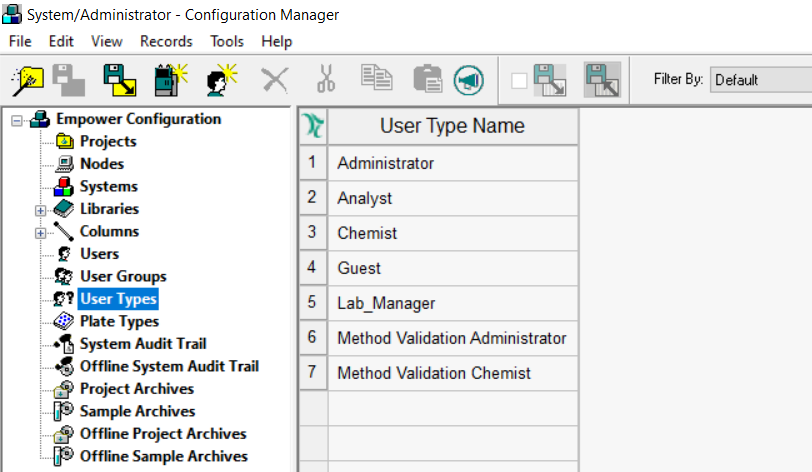
Task: Click the teal megaphone message icon
Action: pos(469,80)
